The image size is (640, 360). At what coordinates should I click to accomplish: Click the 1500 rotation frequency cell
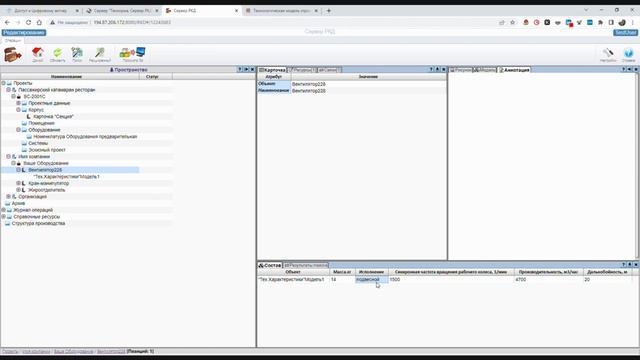(x=451, y=280)
